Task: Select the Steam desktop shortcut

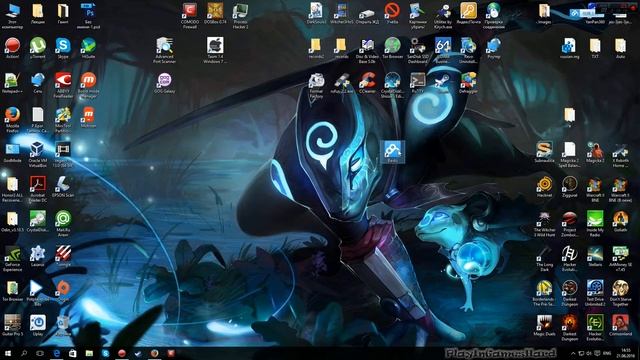Action: tap(443, 83)
